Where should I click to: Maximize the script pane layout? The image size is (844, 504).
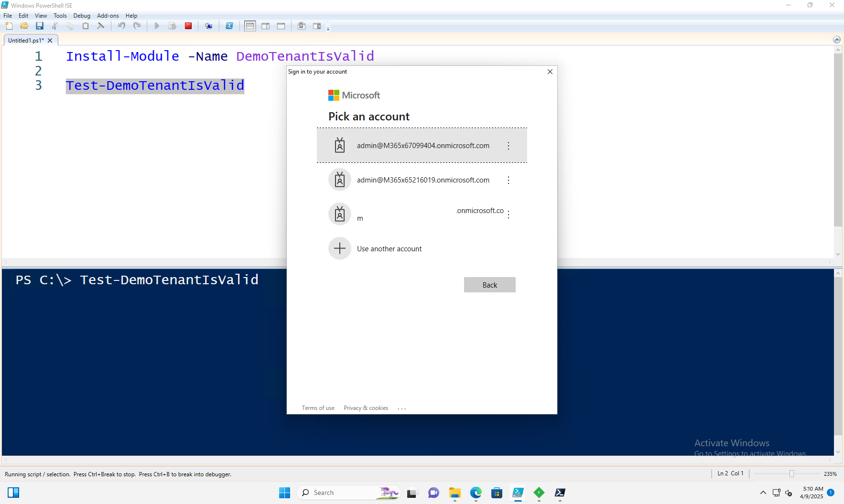click(x=281, y=26)
